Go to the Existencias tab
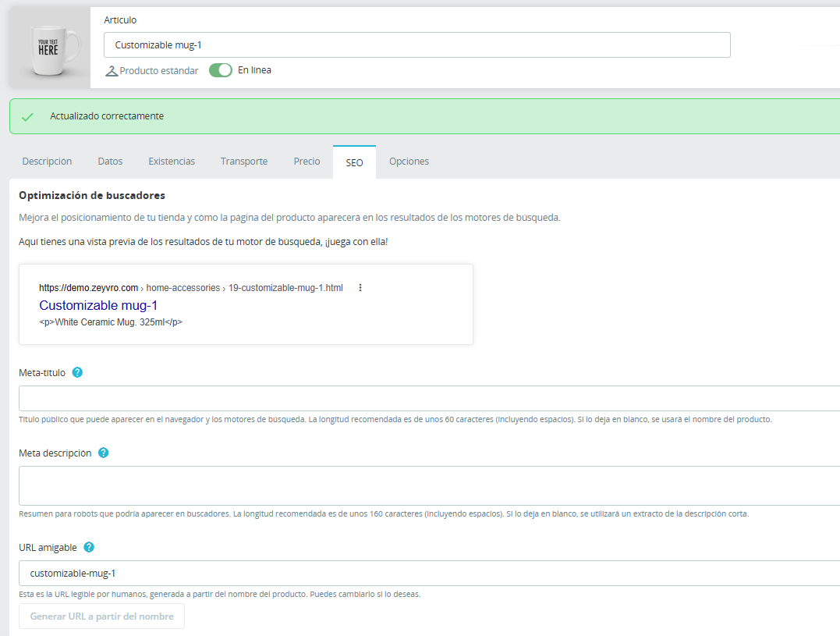This screenshot has width=840, height=636. coord(172,162)
